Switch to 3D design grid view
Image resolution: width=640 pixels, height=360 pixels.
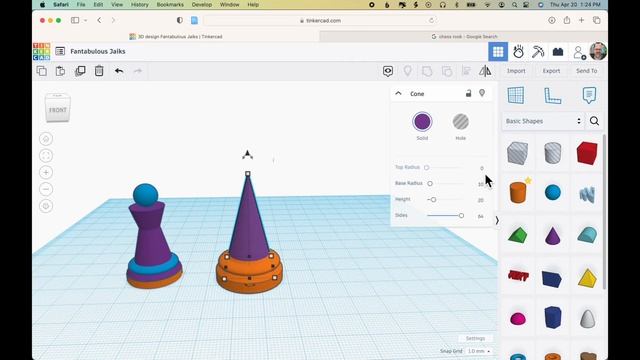pos(498,52)
